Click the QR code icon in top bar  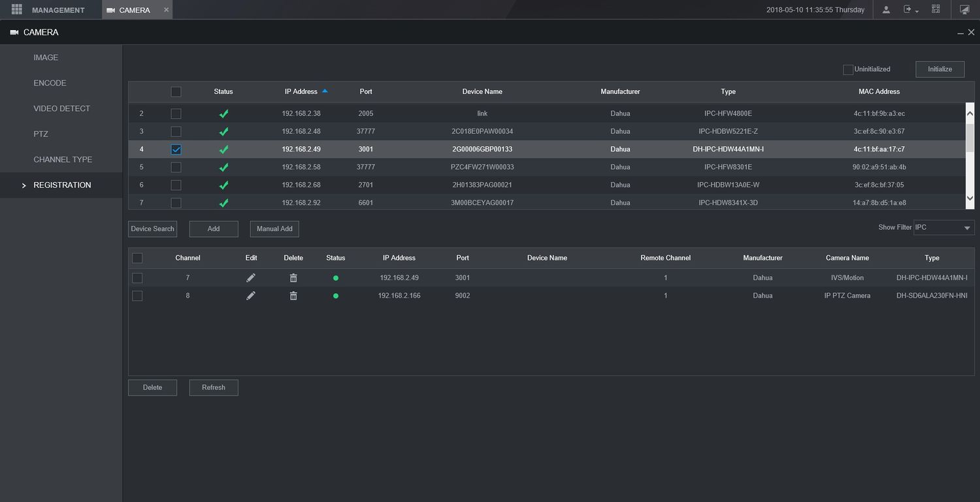click(x=936, y=10)
